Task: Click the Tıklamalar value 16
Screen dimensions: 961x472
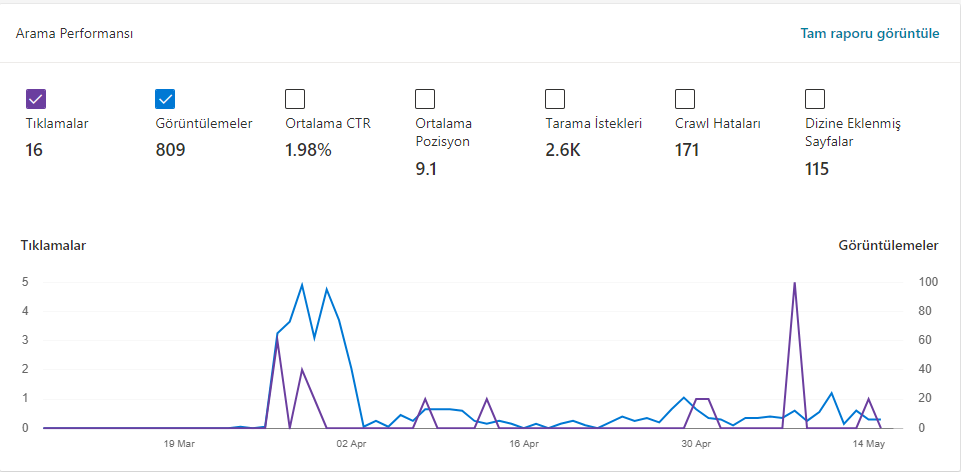Action: 34,150
